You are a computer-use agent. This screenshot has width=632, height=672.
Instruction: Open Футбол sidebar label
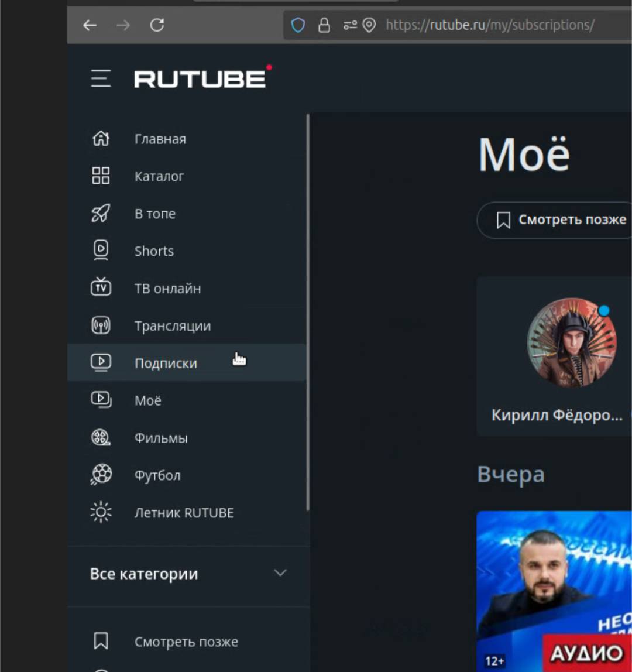[157, 475]
